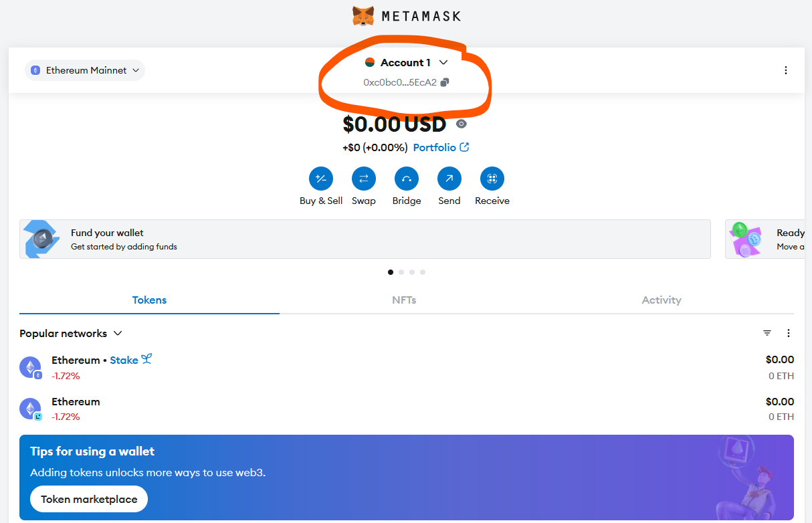
Task: Open the token list three-dot menu
Action: 789,333
